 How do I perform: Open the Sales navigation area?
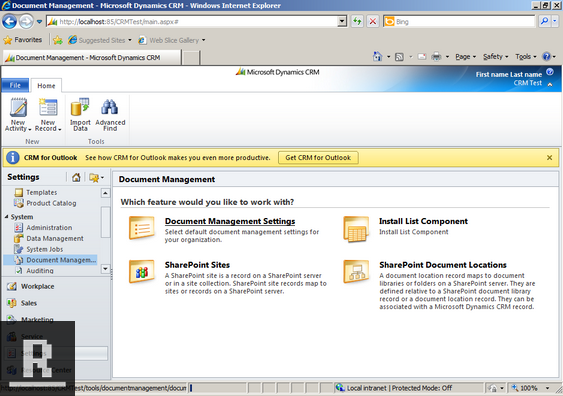click(29, 303)
